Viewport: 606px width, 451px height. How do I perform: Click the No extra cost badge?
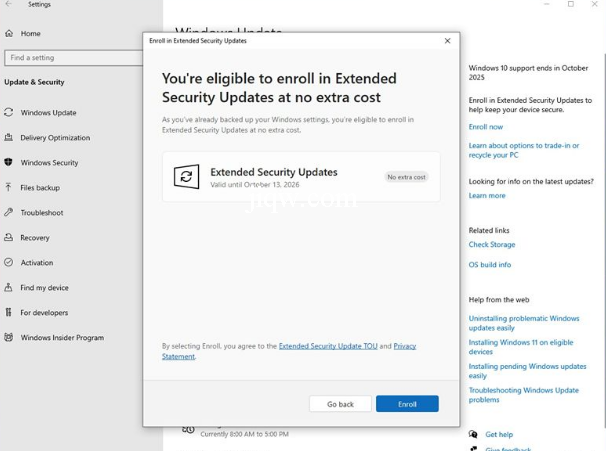click(407, 177)
